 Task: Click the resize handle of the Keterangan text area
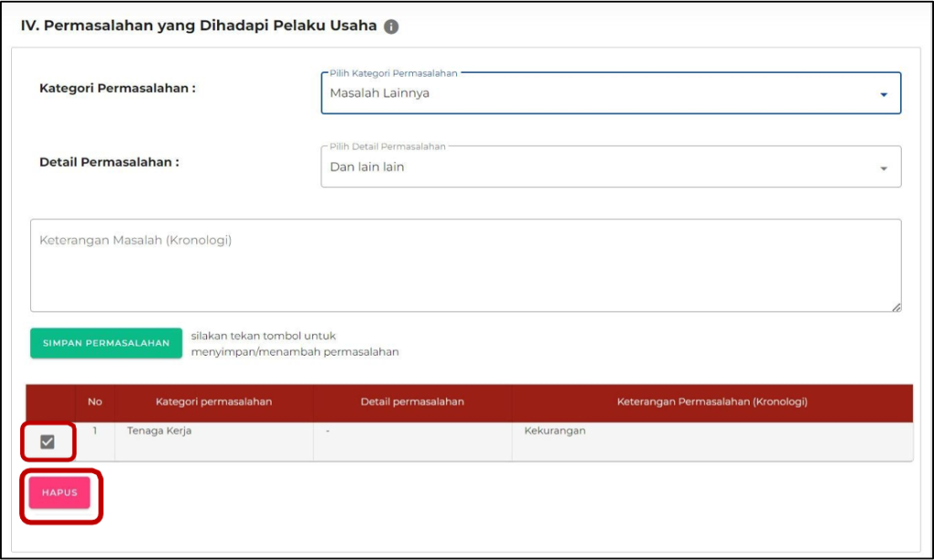tap(897, 307)
